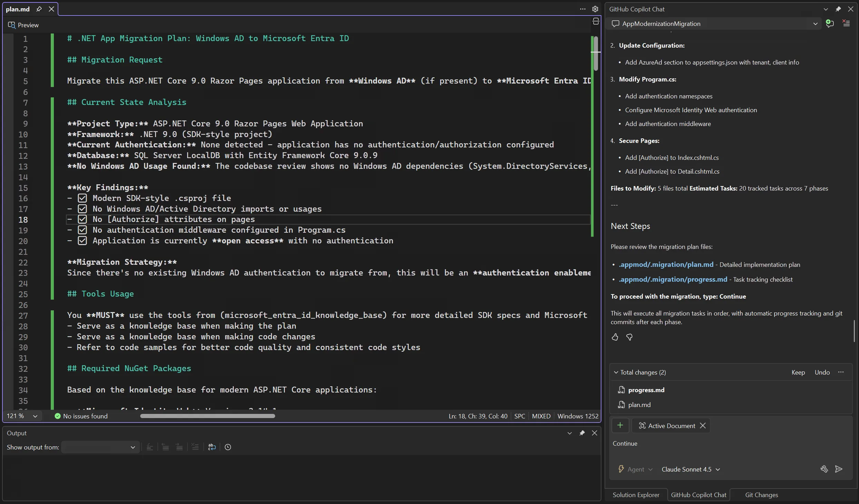Toggle the Modern SDK-style .csproj checkbox
This screenshot has width=859, height=504.
(82, 198)
